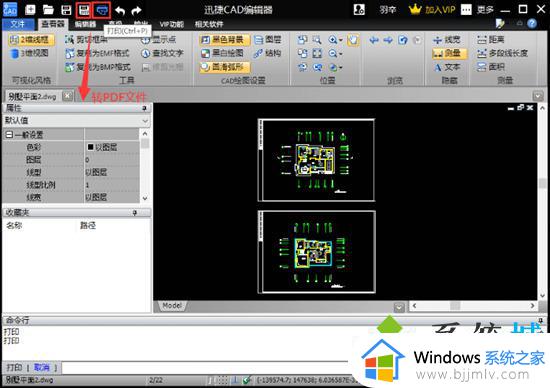Viewport: 550px width, 388px height.
Task: Open the 文件 menu
Action: point(18,24)
